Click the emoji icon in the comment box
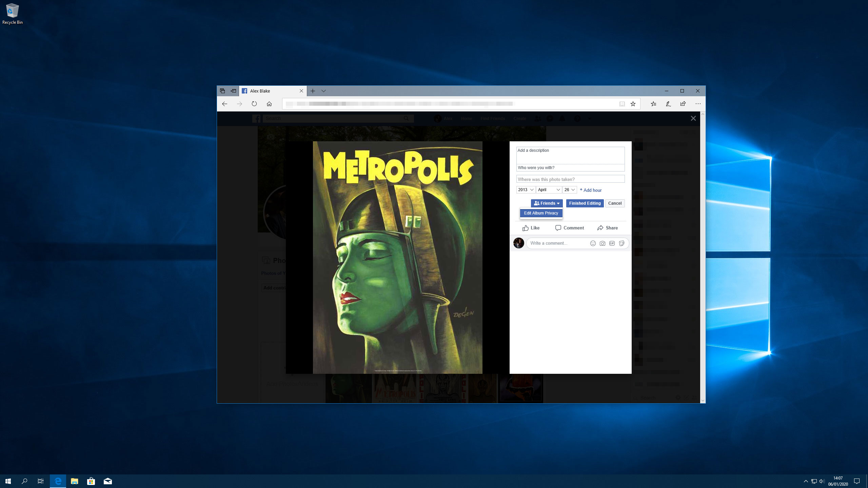868x488 pixels. pos(593,243)
